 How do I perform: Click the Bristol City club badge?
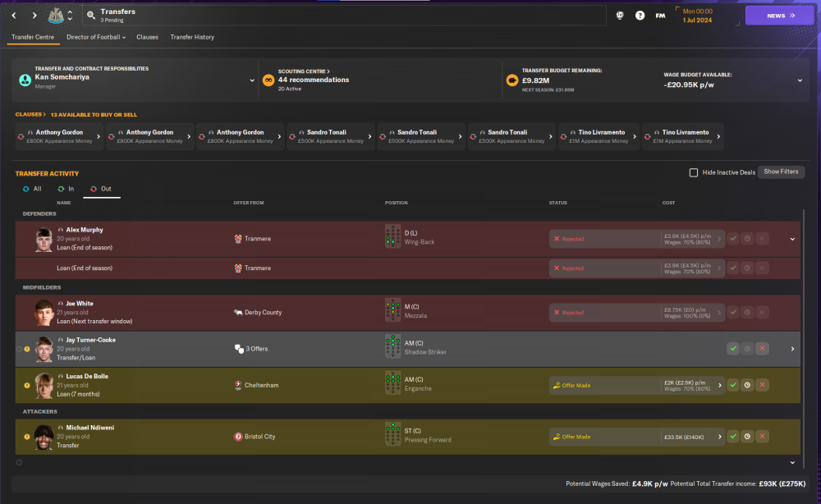(238, 437)
